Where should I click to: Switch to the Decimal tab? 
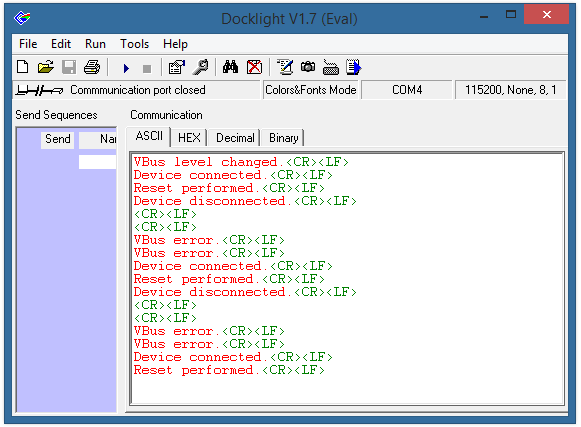[235, 138]
